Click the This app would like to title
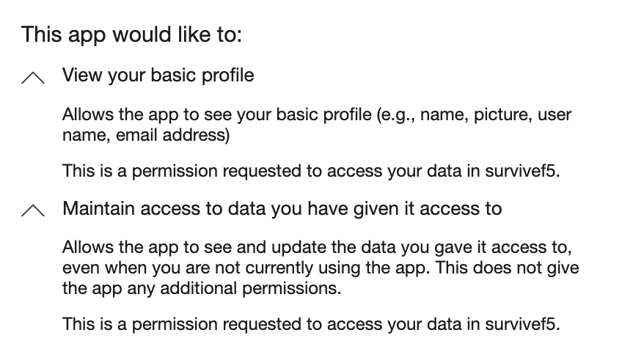 (x=131, y=34)
